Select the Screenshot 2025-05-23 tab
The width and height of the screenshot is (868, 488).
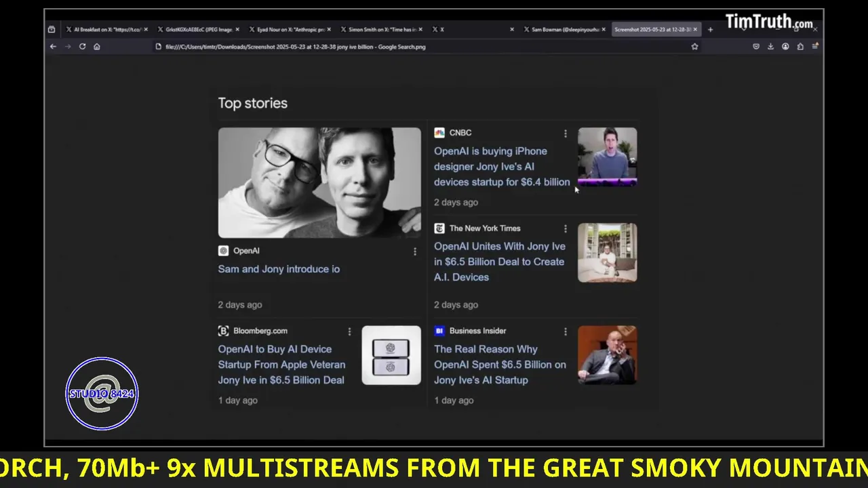pos(655,30)
